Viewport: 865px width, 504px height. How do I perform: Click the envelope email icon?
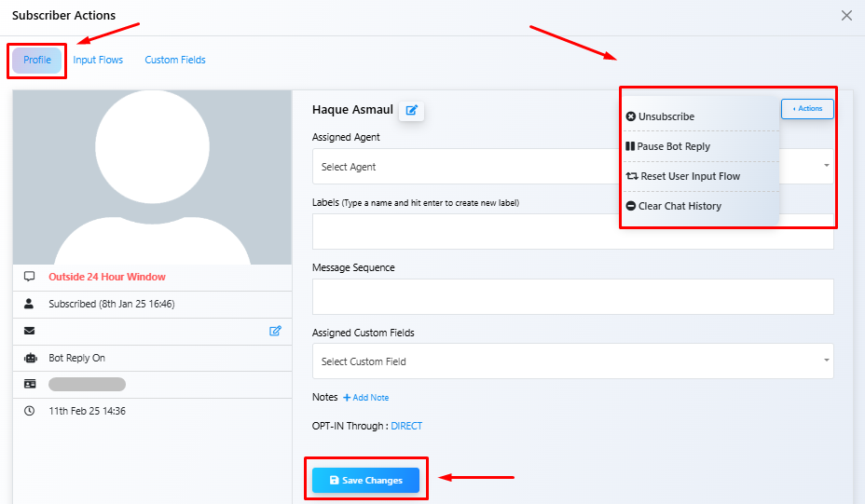(x=29, y=331)
